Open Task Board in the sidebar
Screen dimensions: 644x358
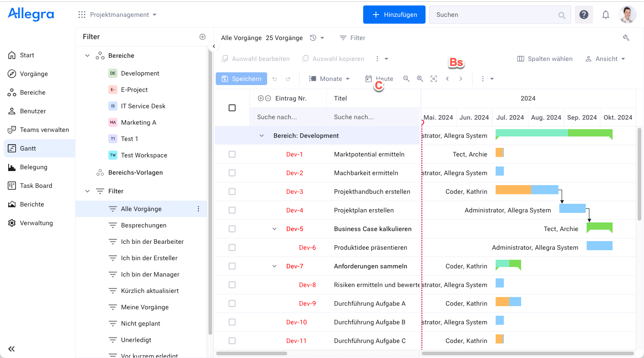click(x=36, y=186)
